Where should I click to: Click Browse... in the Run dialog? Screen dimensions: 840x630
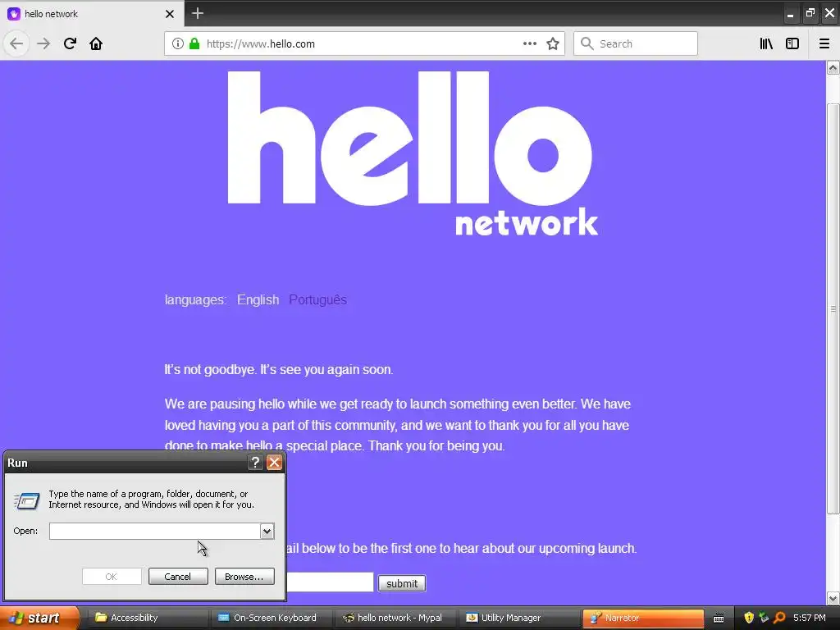tap(244, 577)
